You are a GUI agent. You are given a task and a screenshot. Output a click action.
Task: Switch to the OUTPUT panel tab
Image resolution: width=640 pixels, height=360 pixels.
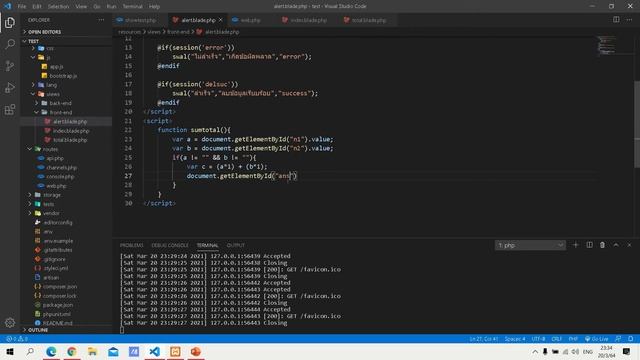tap(236, 245)
